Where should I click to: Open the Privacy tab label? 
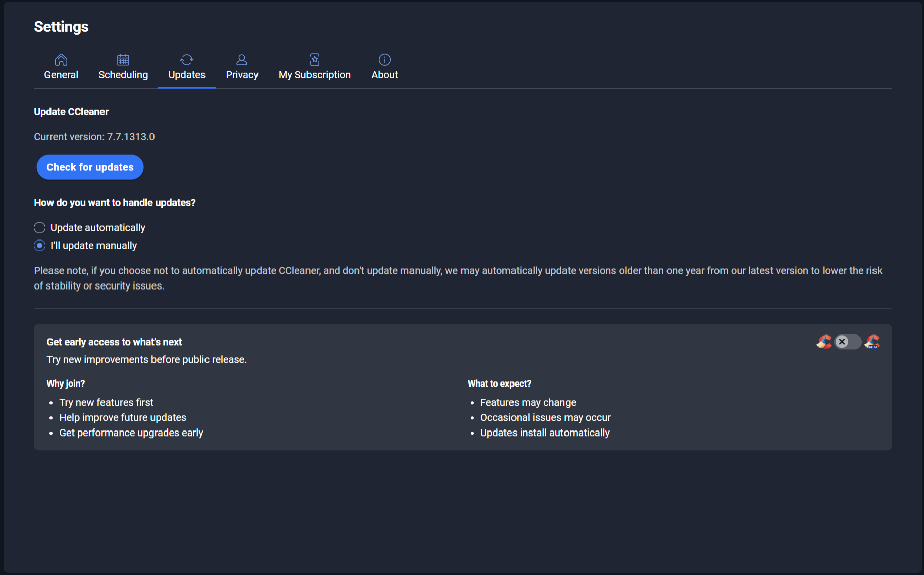pos(242,75)
